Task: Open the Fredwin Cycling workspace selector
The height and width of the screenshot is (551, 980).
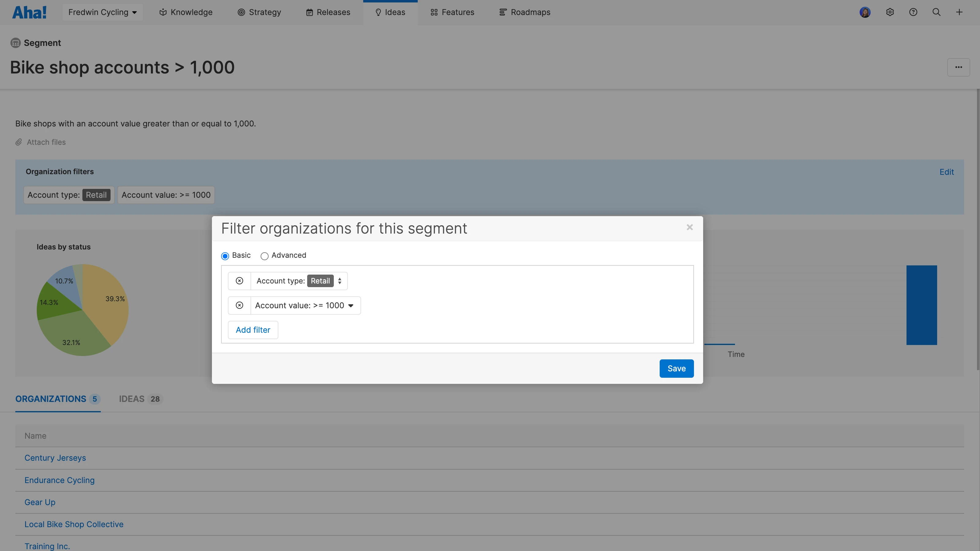Action: click(102, 12)
